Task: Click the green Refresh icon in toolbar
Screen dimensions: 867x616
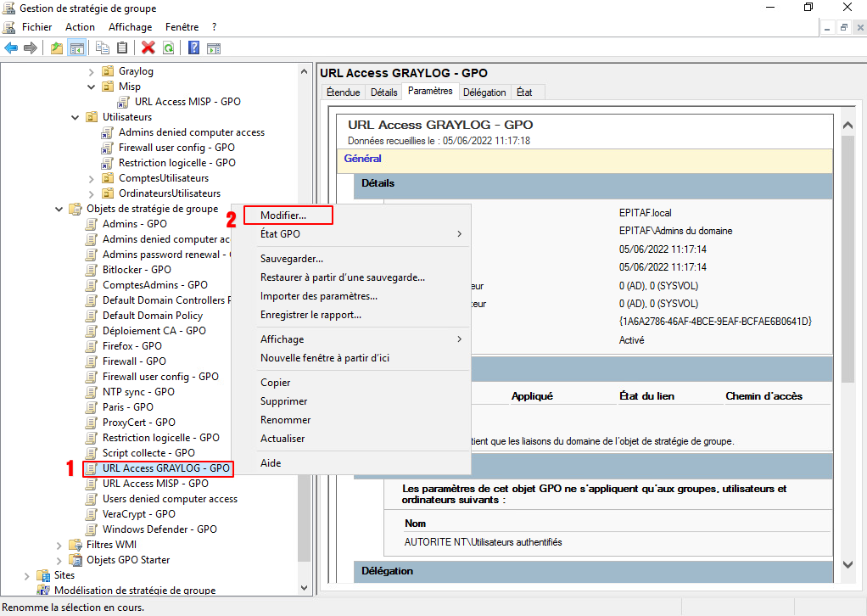Action: pos(169,48)
